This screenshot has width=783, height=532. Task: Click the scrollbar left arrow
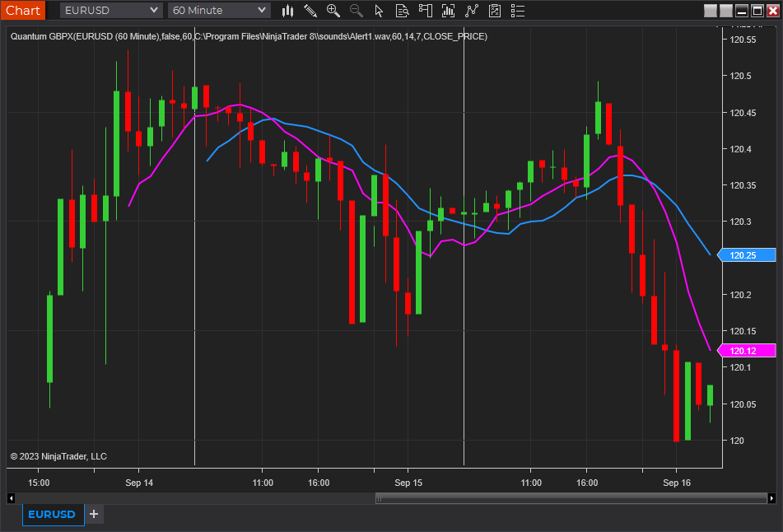click(x=11, y=498)
